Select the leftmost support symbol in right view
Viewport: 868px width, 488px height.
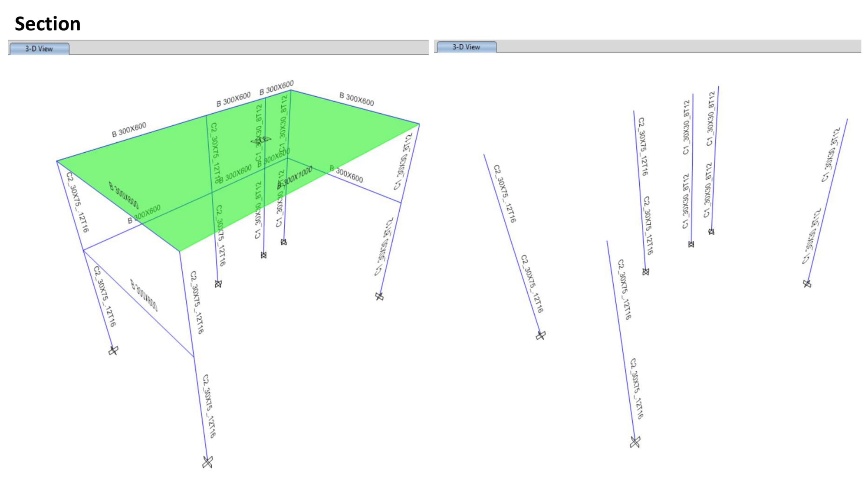[x=540, y=335]
